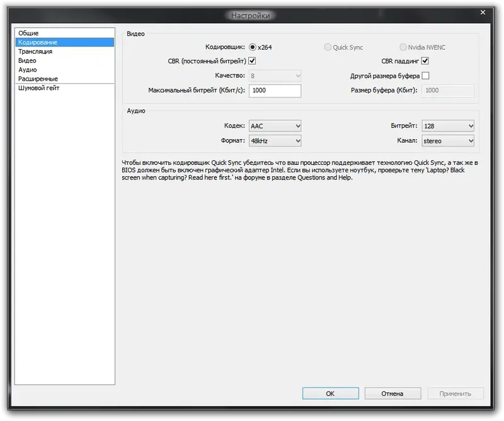This screenshot has height=421, width=504.
Task: Go to the Видео settings category
Action: [65, 60]
